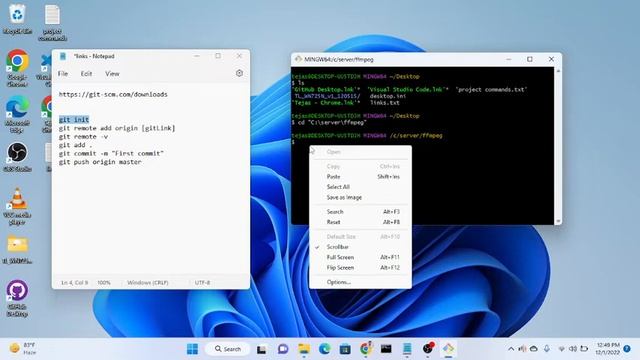Click the 'git remote -v' line in Notepad
Image resolution: width=640 pixels, height=360 pixels.
pyautogui.click(x=83, y=137)
